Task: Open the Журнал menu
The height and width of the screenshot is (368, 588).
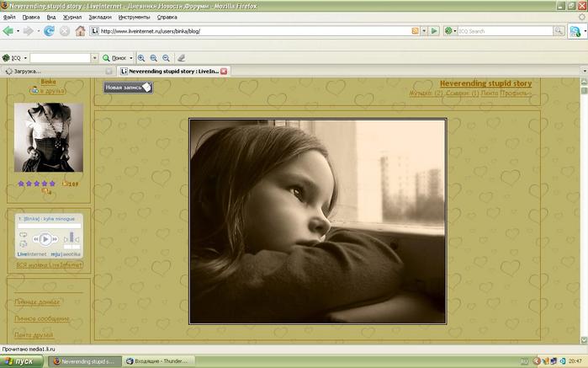Action: pyautogui.click(x=72, y=18)
